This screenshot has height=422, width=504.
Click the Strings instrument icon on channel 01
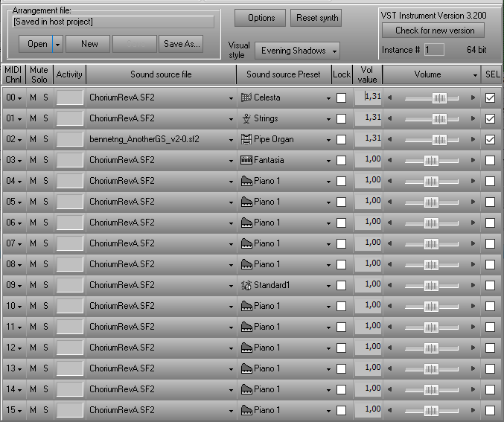pos(246,118)
